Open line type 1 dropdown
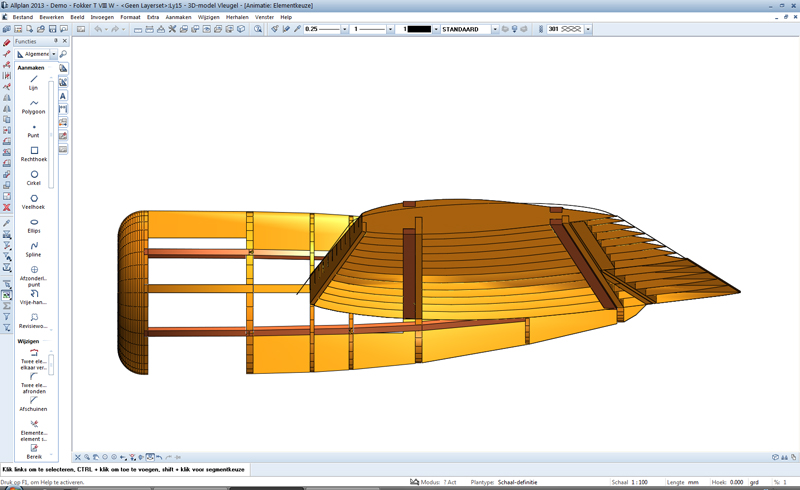Viewport: 800px width, 490px height. click(390, 30)
